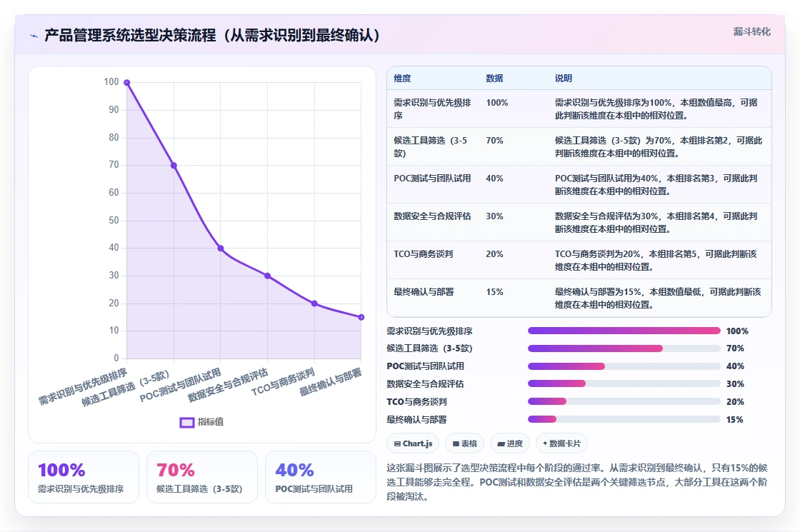This screenshot has width=800, height=532.
Task: Click the y-axis value 50
Action: coord(114,221)
